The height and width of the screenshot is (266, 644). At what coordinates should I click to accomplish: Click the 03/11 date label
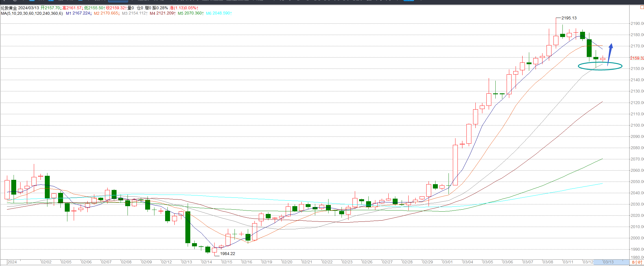point(568,262)
